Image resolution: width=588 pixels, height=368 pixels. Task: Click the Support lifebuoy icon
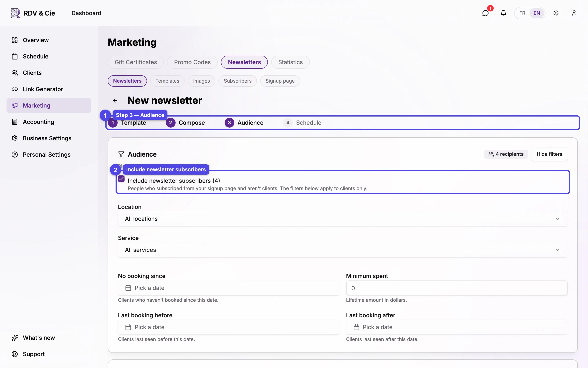(x=14, y=354)
